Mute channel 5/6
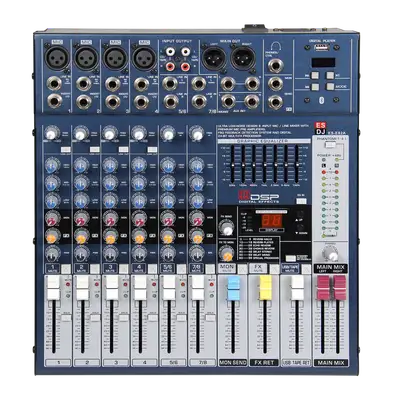The image size is (400, 400). coord(181,269)
